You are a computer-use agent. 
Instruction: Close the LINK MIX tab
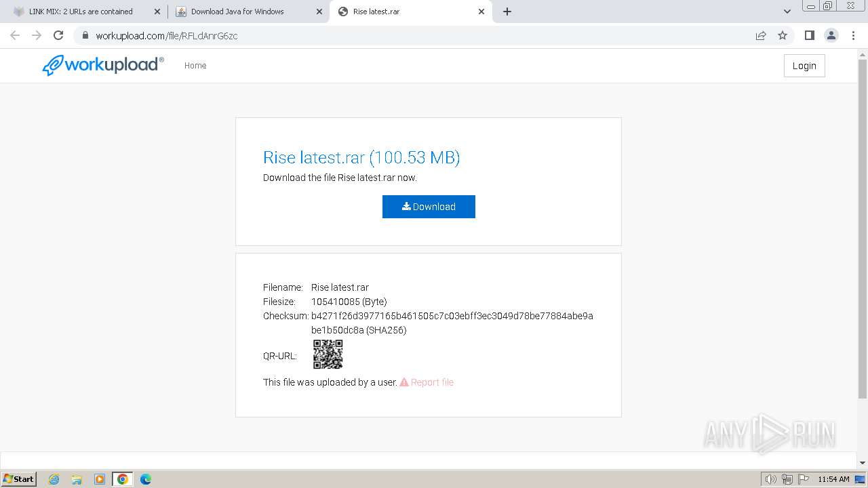[157, 12]
